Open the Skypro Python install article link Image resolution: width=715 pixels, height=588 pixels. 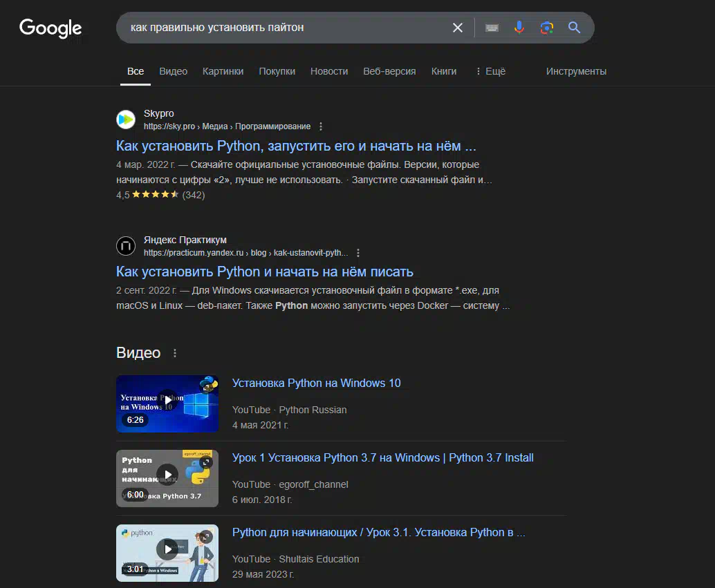[296, 146]
